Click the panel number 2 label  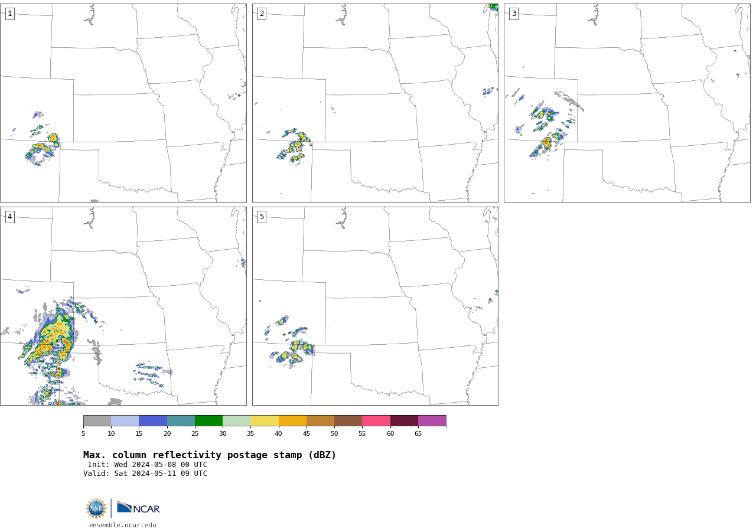coord(262,14)
